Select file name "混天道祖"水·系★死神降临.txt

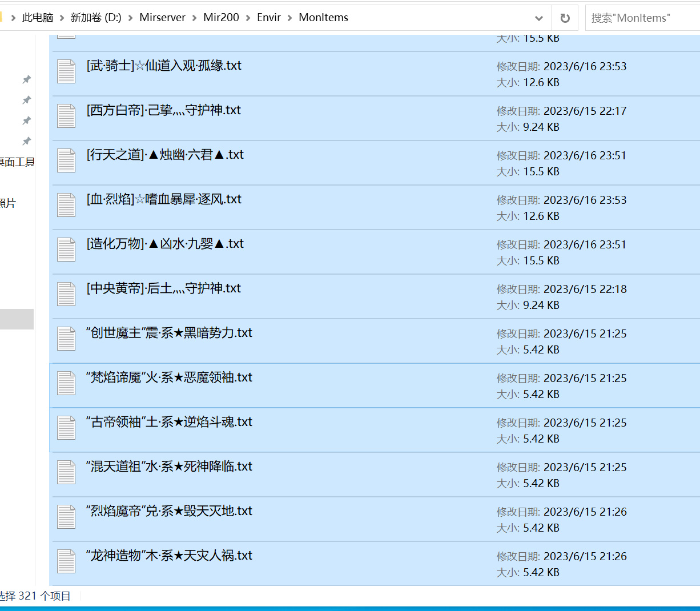coord(169,467)
